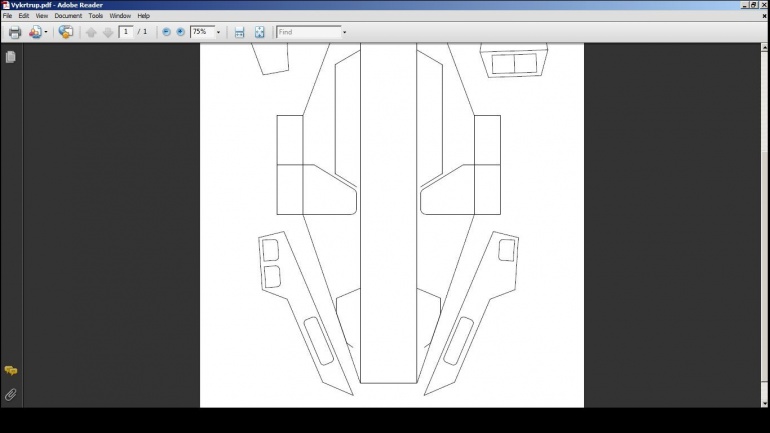Viewport: 770px width, 433px height.
Task: Click the zoom in plus button
Action: (181, 32)
